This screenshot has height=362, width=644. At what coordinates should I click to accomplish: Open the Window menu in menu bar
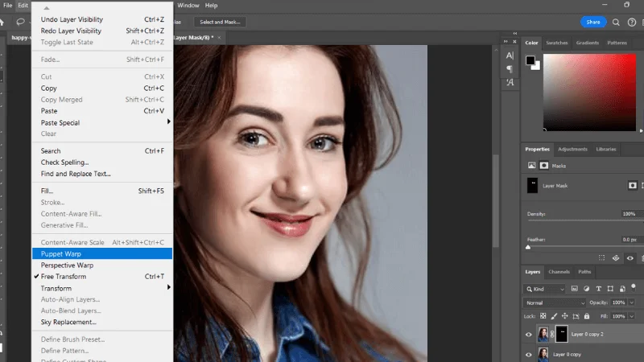tap(188, 6)
